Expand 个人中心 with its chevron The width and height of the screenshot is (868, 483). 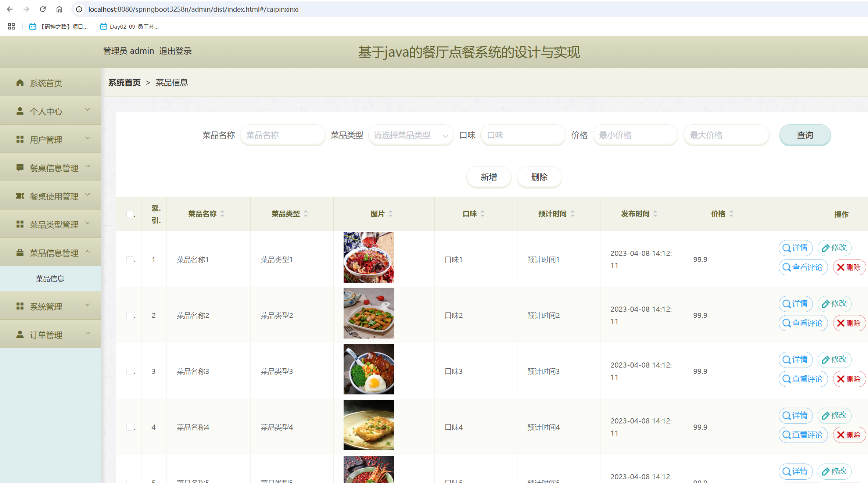pyautogui.click(x=88, y=110)
